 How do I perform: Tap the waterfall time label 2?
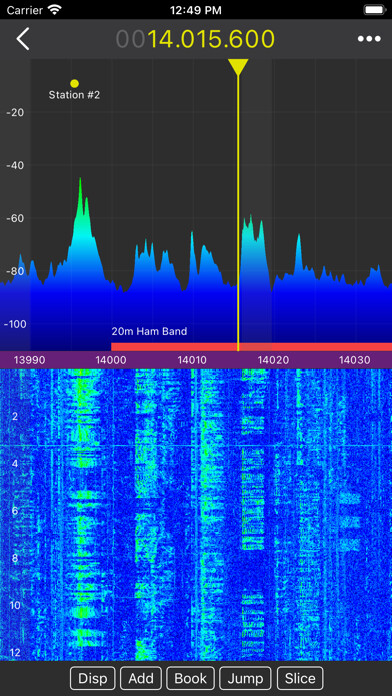click(15, 416)
